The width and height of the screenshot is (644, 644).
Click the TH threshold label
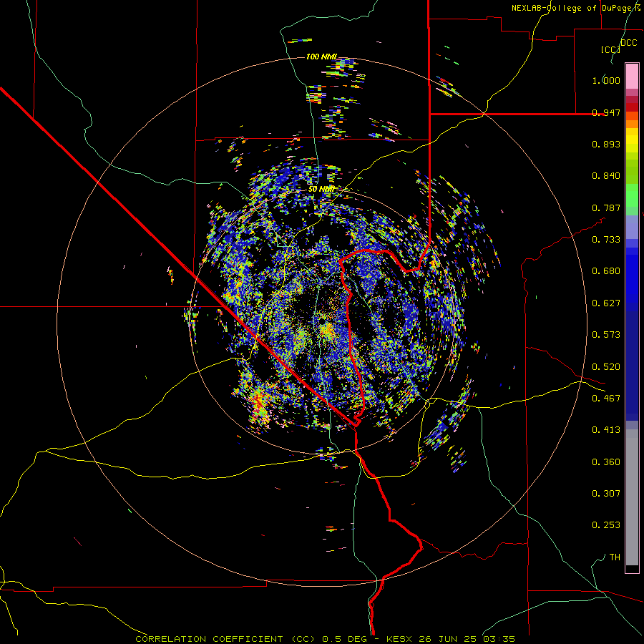pos(615,557)
